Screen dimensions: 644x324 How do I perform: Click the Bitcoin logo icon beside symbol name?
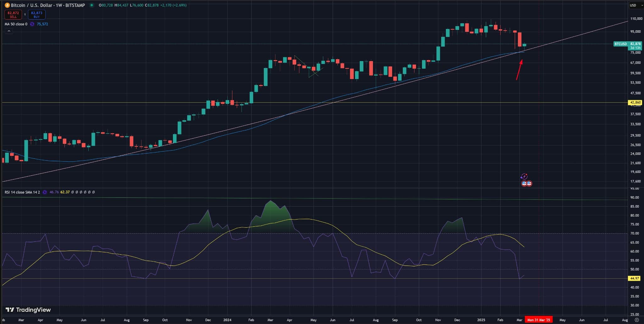[7, 5]
